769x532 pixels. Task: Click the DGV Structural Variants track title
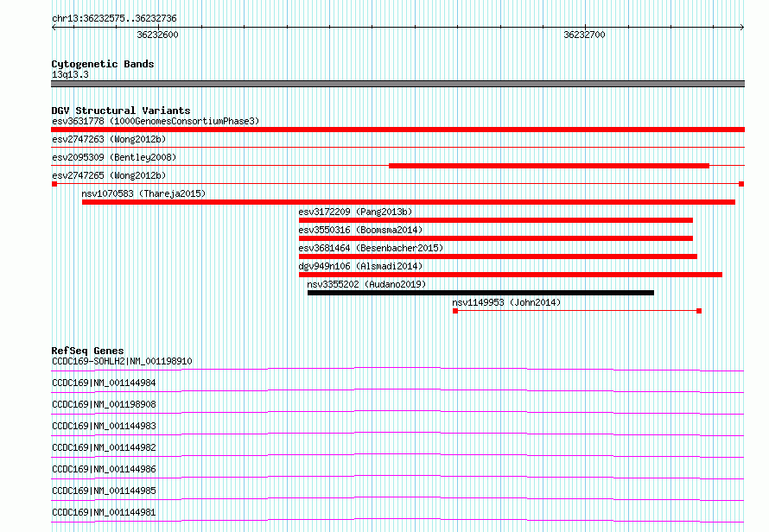click(x=121, y=111)
